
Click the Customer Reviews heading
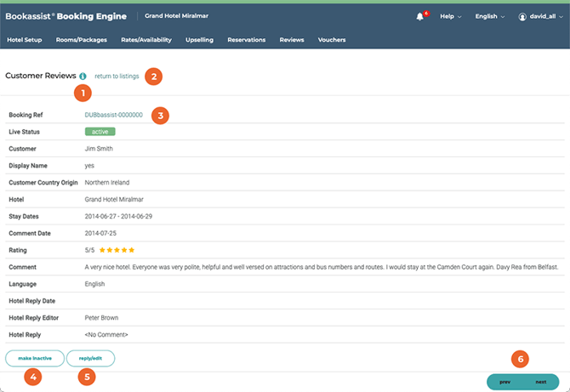click(41, 76)
